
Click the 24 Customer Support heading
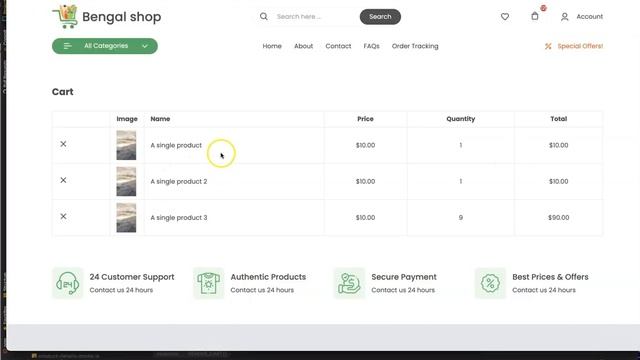(x=132, y=277)
